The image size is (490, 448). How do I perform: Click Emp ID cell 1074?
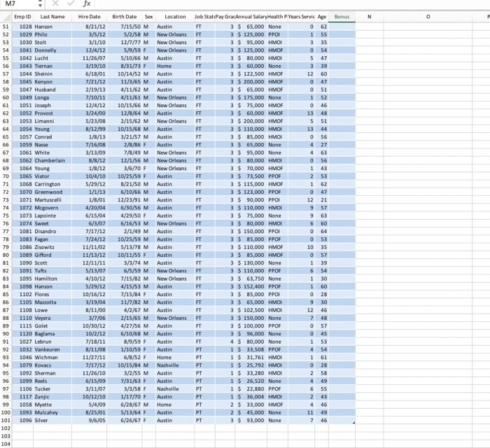coord(22,224)
